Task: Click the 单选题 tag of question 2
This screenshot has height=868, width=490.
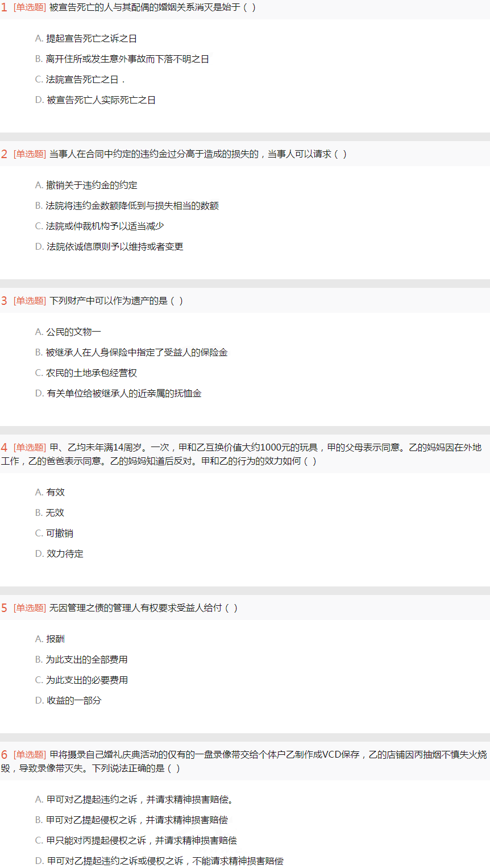Action: tap(30, 154)
